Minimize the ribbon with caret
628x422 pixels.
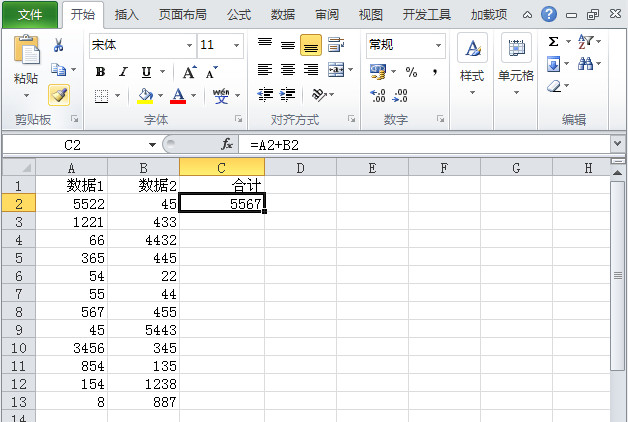tap(527, 15)
